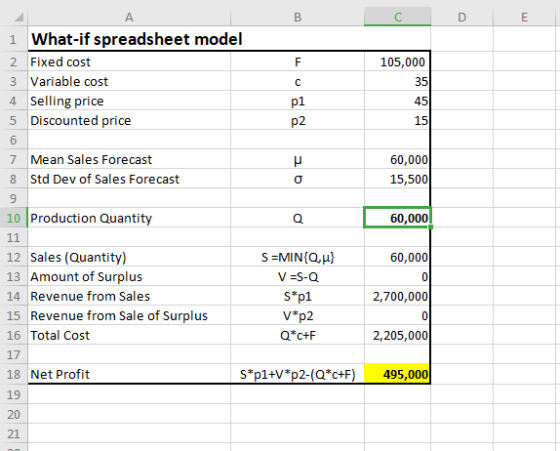Screen dimensions: 560x451
Task: Click the 'S =MIN{Q,μ}' formula cell
Action: click(298, 257)
